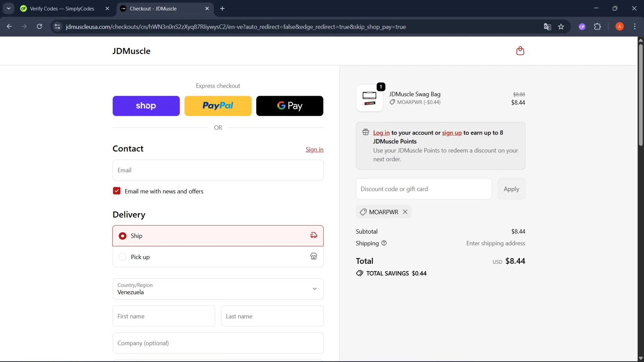Uncheck Email me with news and offers

click(117, 191)
